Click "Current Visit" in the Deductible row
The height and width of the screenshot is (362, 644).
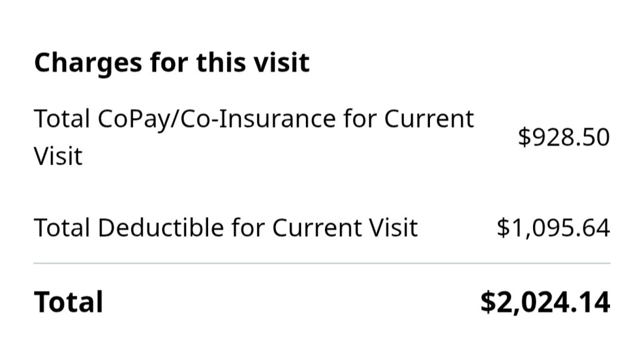pyautogui.click(x=344, y=227)
